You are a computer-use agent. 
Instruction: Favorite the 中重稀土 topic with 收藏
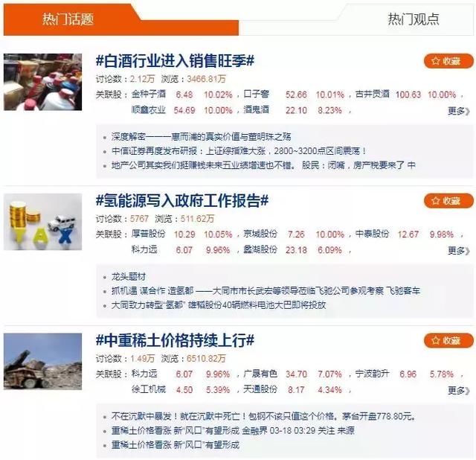pyautogui.click(x=448, y=341)
